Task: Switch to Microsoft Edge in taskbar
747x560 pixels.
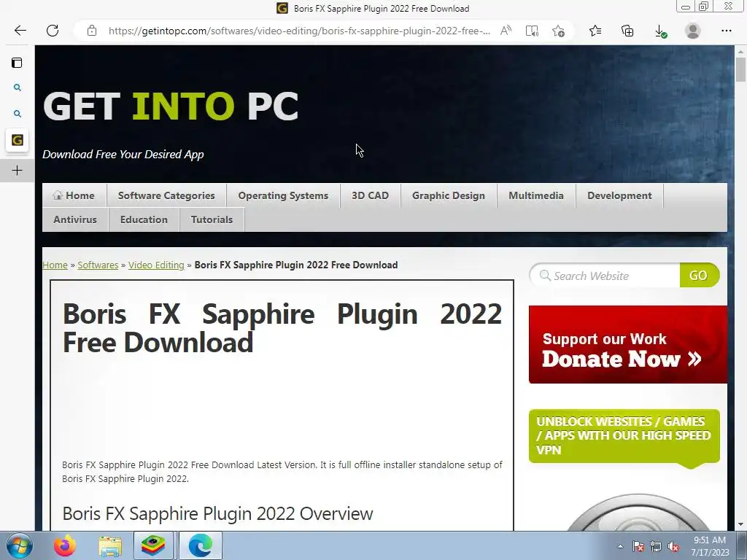Action: (201, 545)
